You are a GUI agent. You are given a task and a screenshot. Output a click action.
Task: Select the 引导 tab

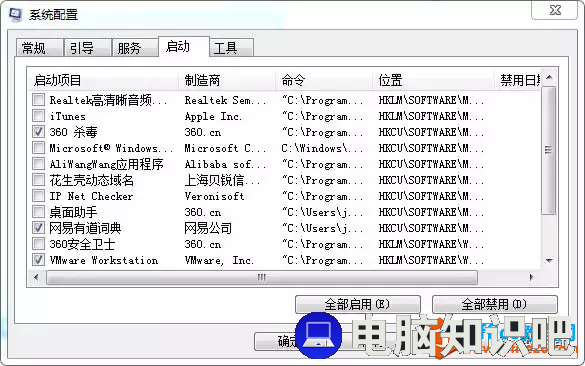pos(87,48)
